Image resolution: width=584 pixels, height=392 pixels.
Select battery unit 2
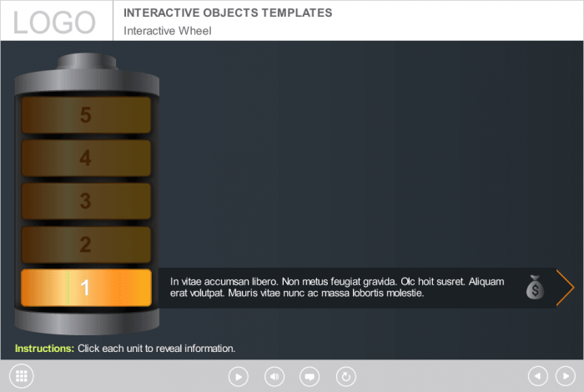pyautogui.click(x=86, y=244)
